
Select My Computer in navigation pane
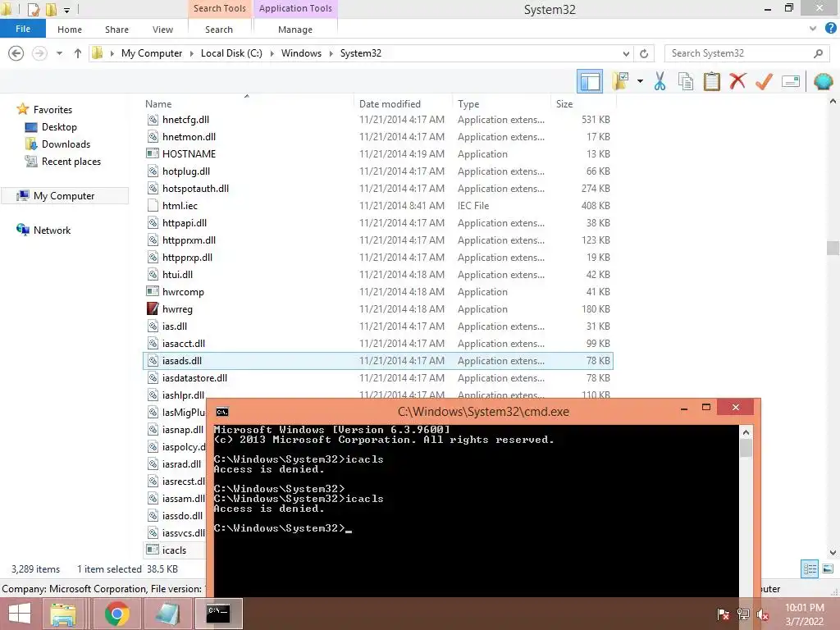coord(64,196)
